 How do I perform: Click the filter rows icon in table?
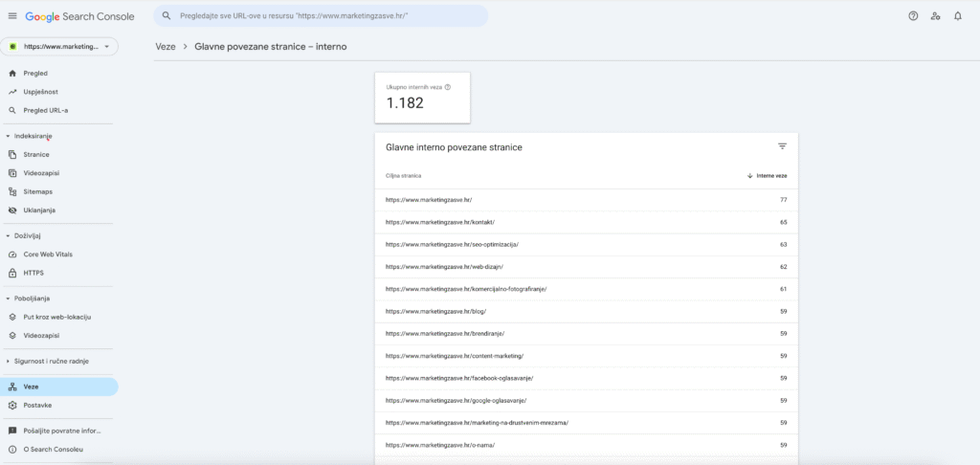pyautogui.click(x=782, y=146)
